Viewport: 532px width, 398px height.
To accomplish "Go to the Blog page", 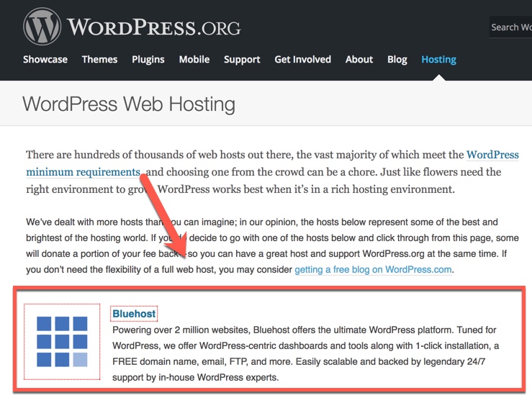I will (397, 60).
